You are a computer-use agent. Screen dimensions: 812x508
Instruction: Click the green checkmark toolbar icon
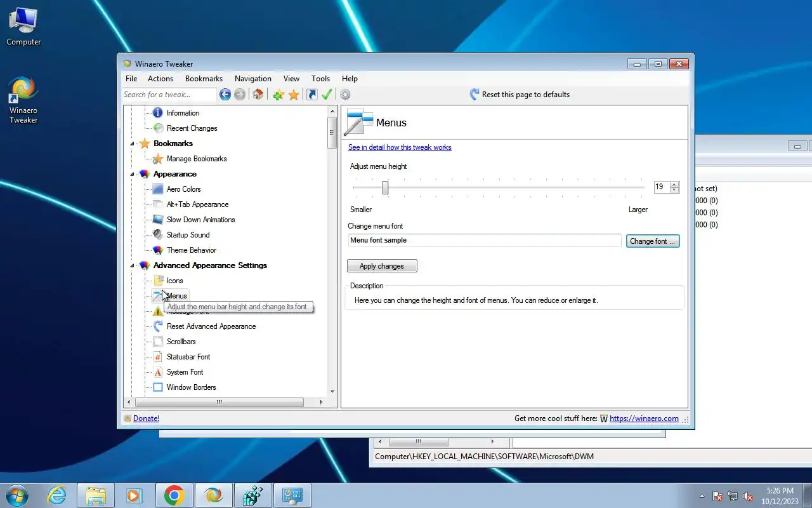pyautogui.click(x=327, y=95)
